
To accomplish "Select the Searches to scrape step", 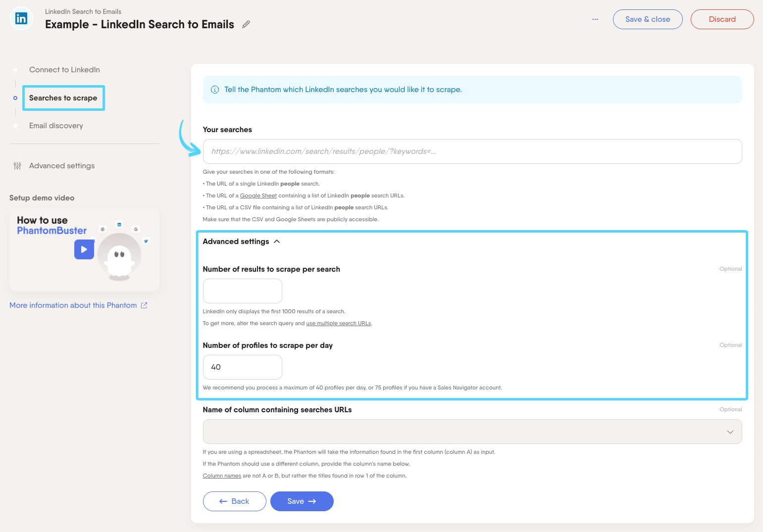I will 63,98.
